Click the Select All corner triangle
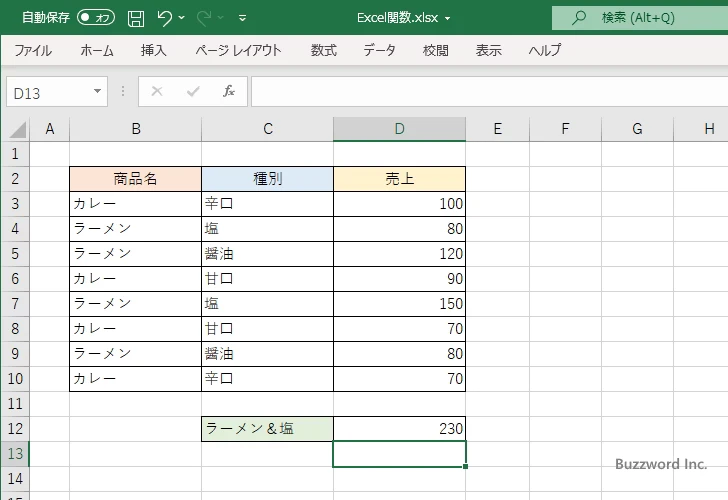Screen dimensions: 728x500 click(17, 130)
